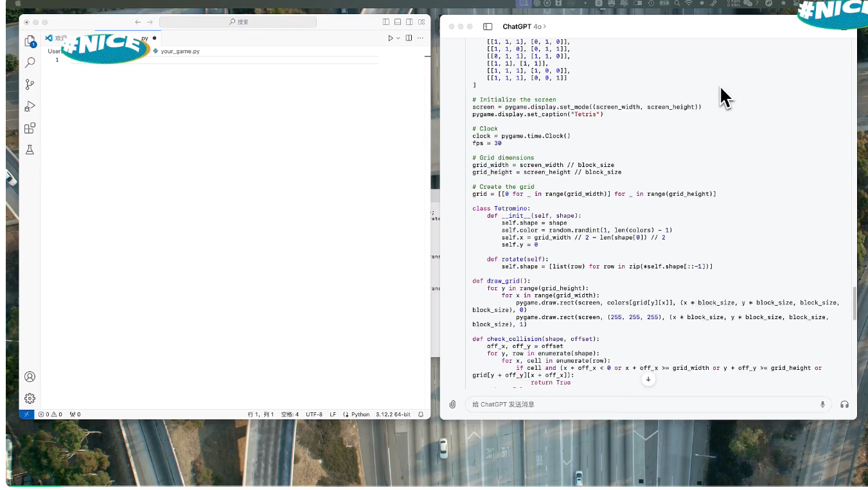This screenshot has width=868, height=490.
Task: Toggle the primary side bar layout icon
Action: tap(386, 22)
